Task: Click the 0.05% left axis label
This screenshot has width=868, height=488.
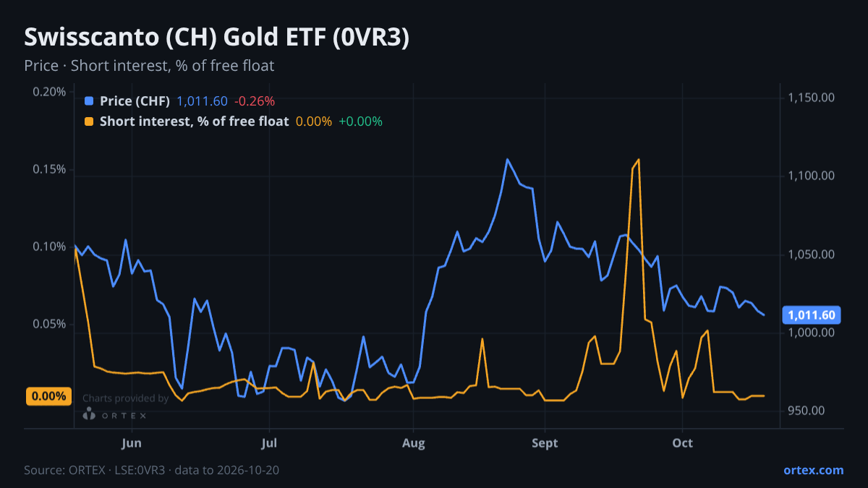Action: tap(50, 324)
